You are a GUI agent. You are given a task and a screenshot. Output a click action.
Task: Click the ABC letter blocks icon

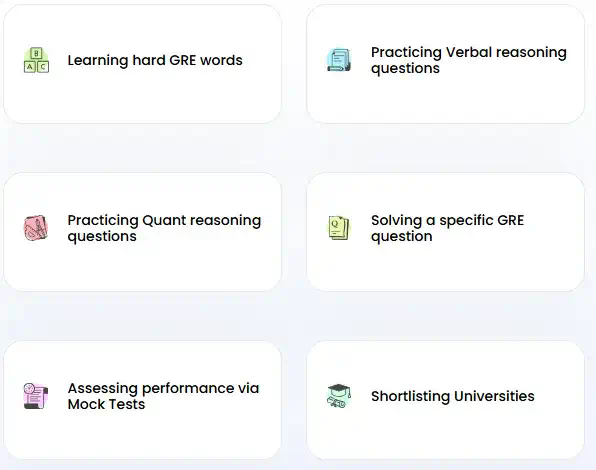pyautogui.click(x=36, y=60)
